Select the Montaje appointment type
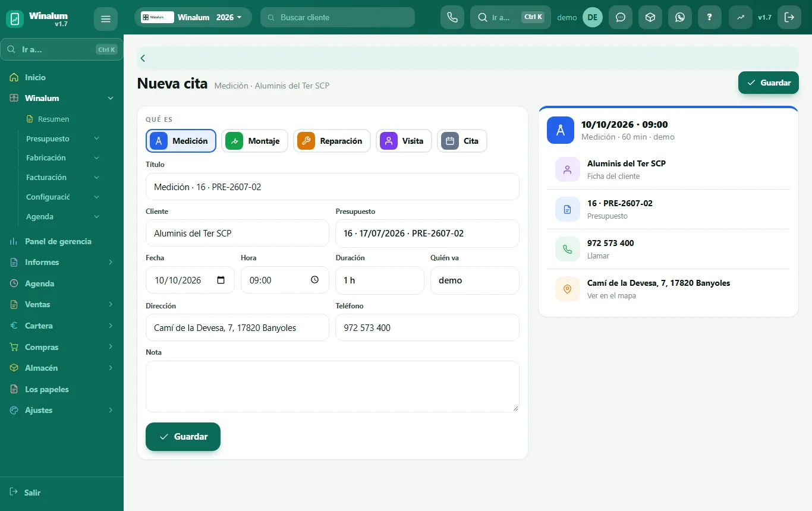The image size is (812, 511). click(x=254, y=141)
